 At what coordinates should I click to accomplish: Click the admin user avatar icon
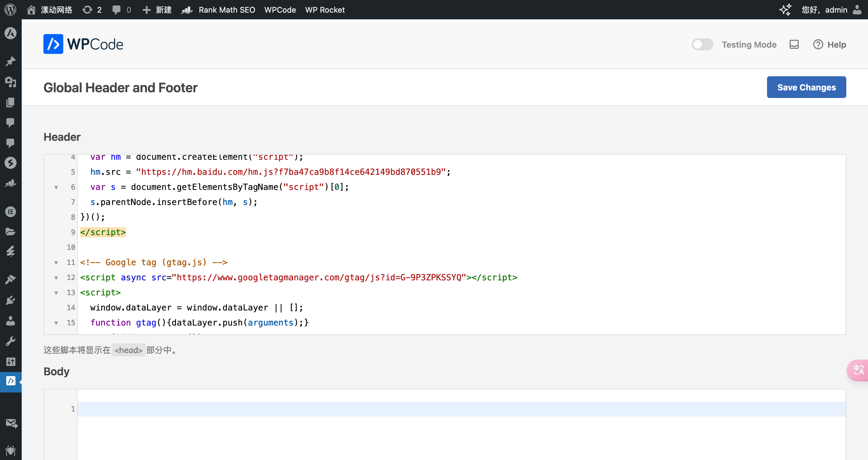pyautogui.click(x=857, y=10)
